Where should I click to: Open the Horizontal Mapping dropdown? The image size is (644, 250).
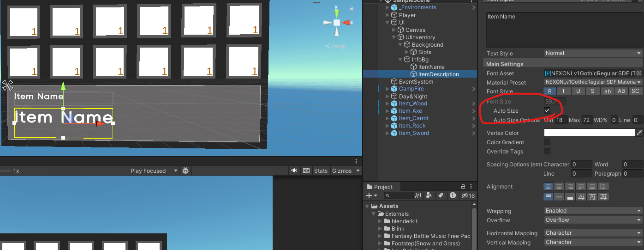tap(593, 233)
